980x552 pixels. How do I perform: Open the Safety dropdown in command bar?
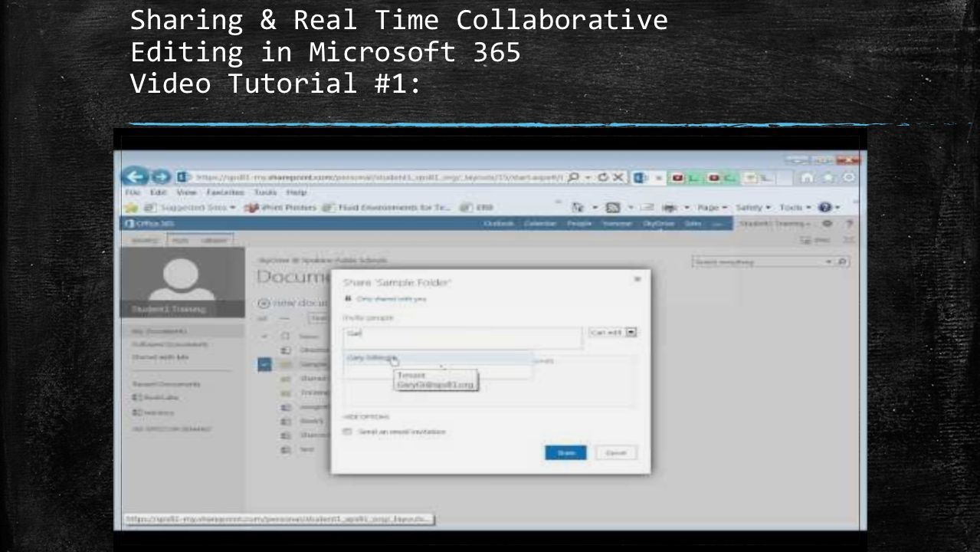752,208
